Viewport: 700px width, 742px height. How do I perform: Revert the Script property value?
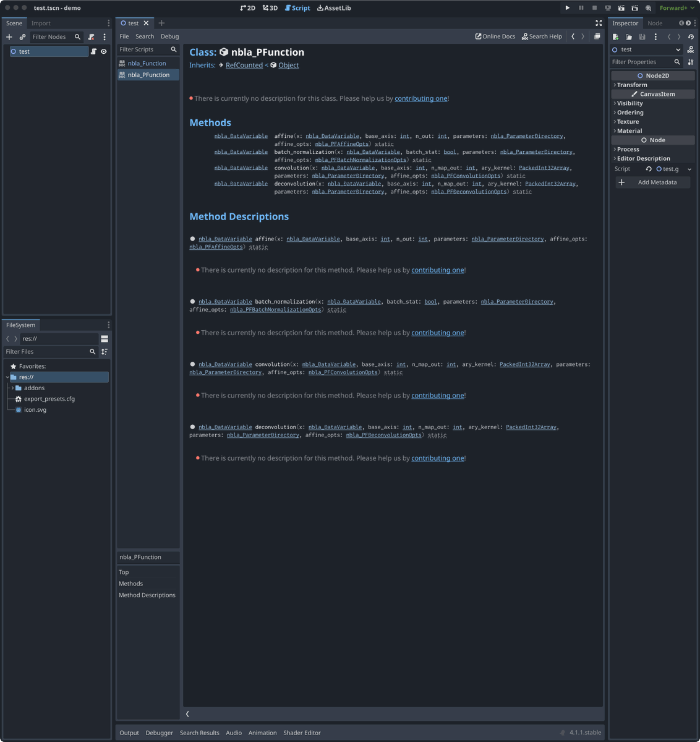coord(649,169)
